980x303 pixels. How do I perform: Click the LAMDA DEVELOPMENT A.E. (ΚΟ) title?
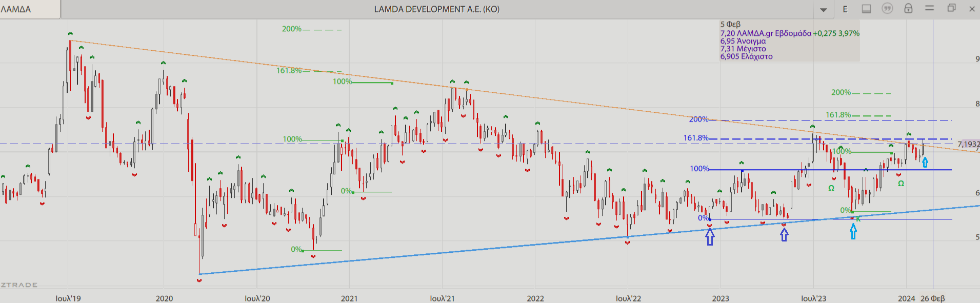coord(437,9)
